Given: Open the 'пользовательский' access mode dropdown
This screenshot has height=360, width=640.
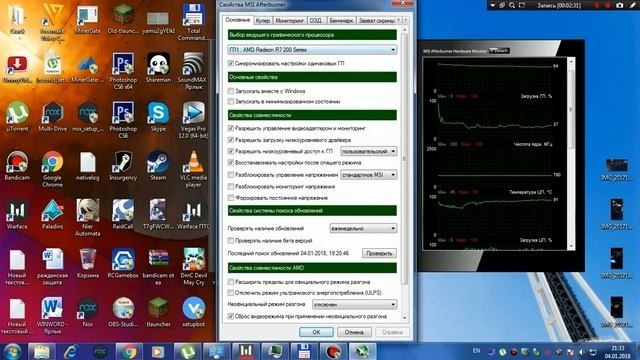Looking at the screenshot, I should 369,151.
